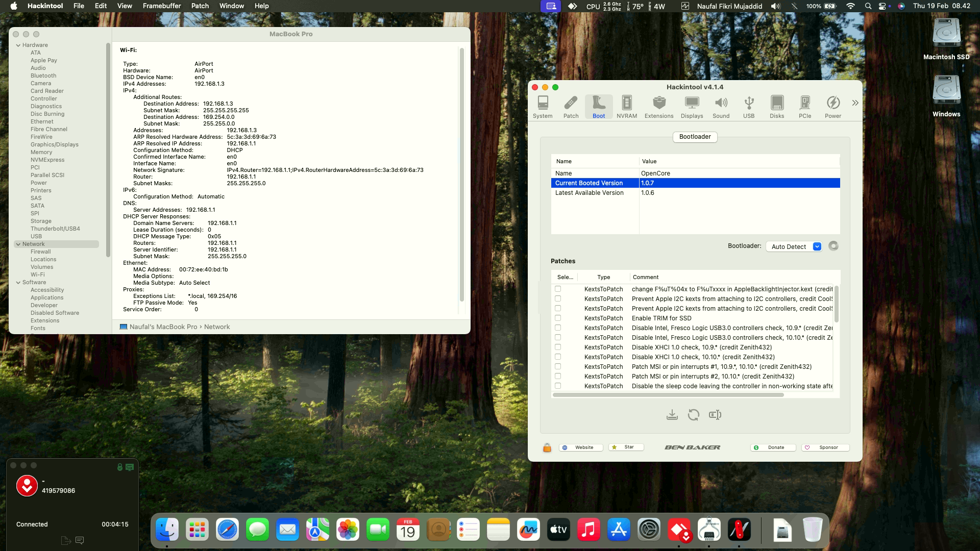Image resolution: width=980 pixels, height=551 pixels.
Task: Open the Macintosh SSD desktop drive
Action: [x=946, y=39]
